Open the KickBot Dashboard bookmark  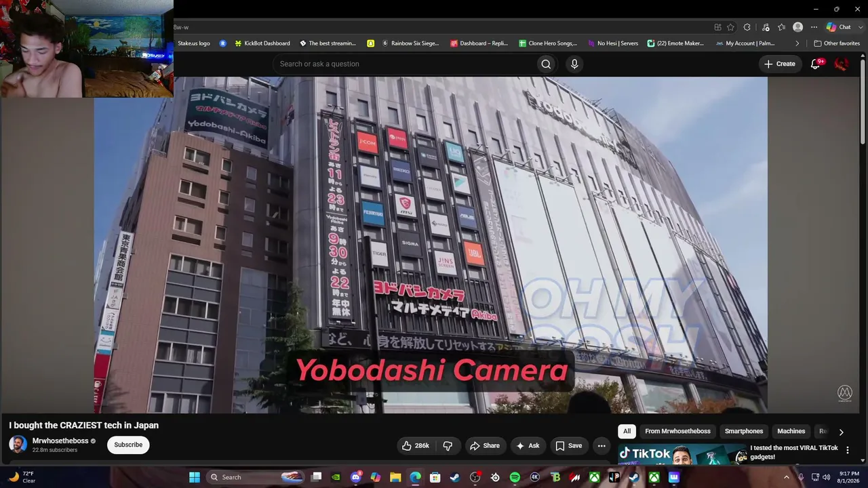(262, 43)
